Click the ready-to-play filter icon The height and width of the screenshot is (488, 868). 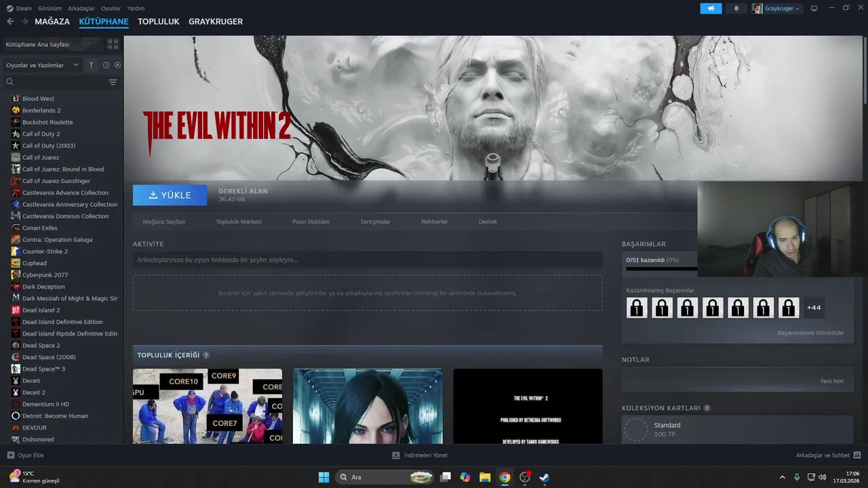click(x=117, y=65)
